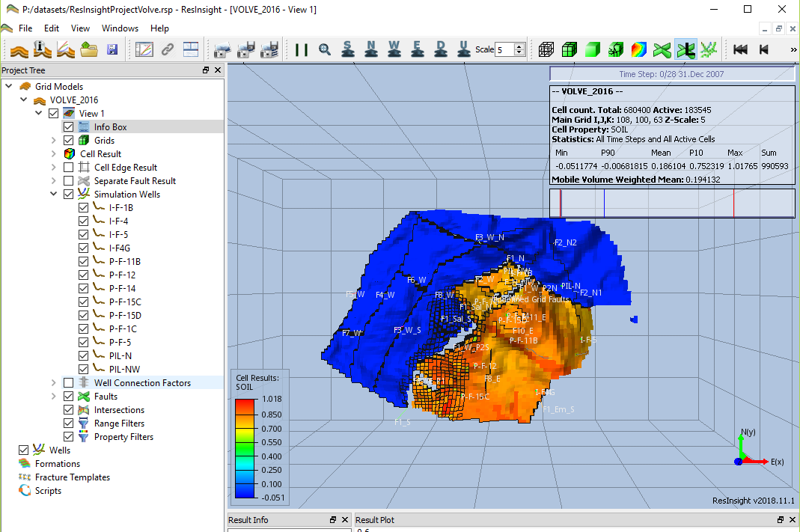Toggle the rainbow-colored results display icon
Screen dimensions: 800x532
click(x=638, y=49)
